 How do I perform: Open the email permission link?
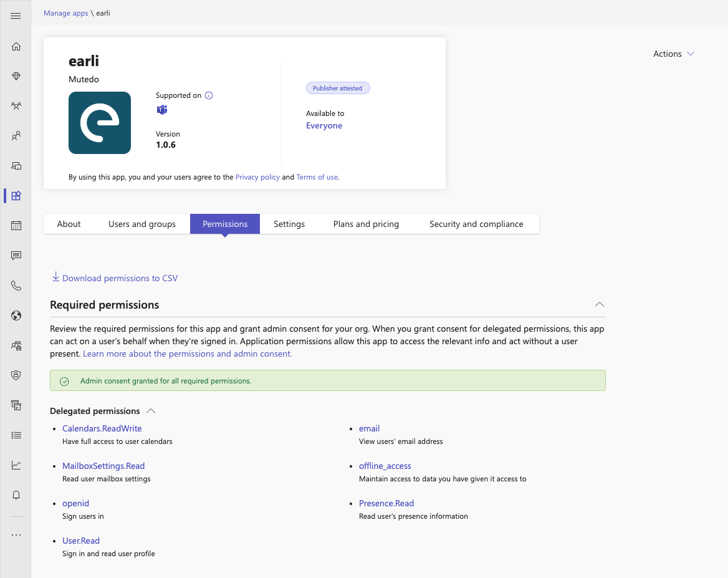tap(369, 428)
